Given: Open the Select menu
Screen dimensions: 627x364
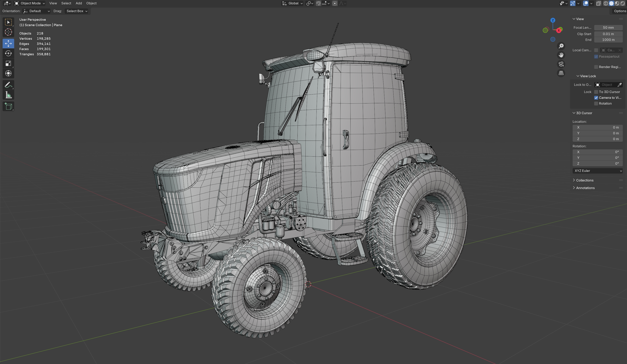Looking at the screenshot, I should [x=66, y=3].
